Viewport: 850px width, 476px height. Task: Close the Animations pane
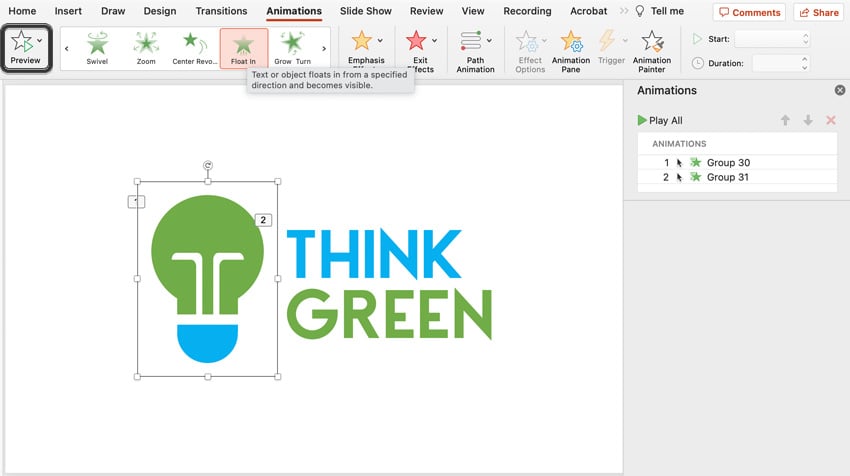(x=840, y=90)
